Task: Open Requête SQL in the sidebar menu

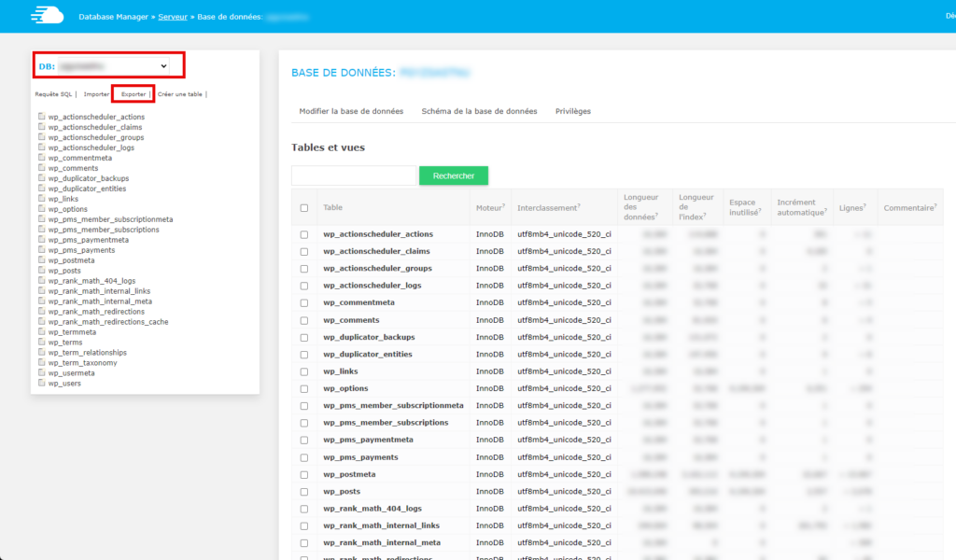Action: pyautogui.click(x=53, y=94)
